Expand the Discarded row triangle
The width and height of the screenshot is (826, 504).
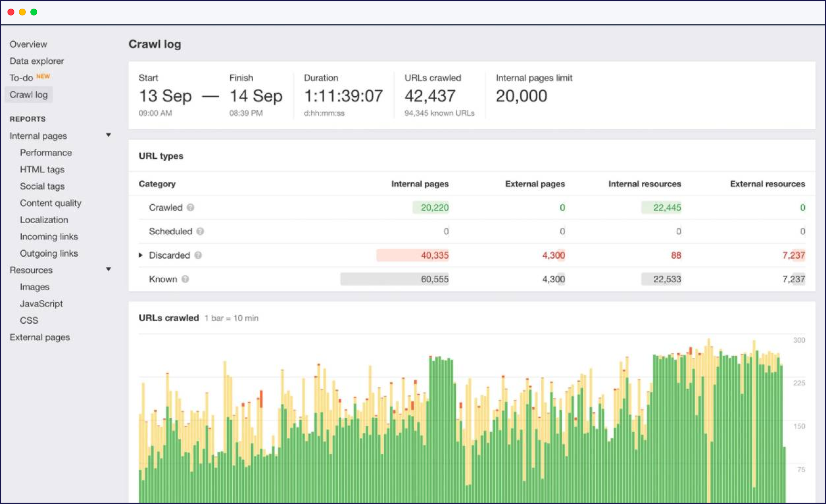tap(141, 255)
